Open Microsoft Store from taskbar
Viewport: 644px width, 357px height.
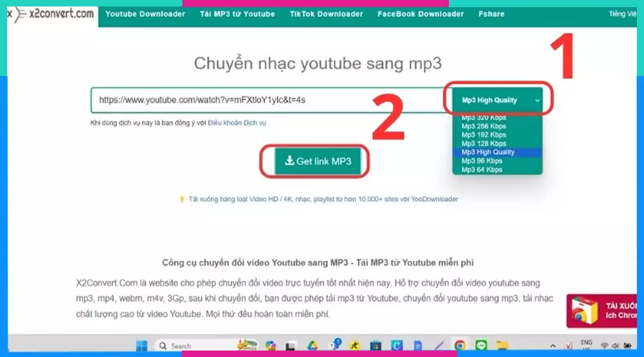pos(375,346)
